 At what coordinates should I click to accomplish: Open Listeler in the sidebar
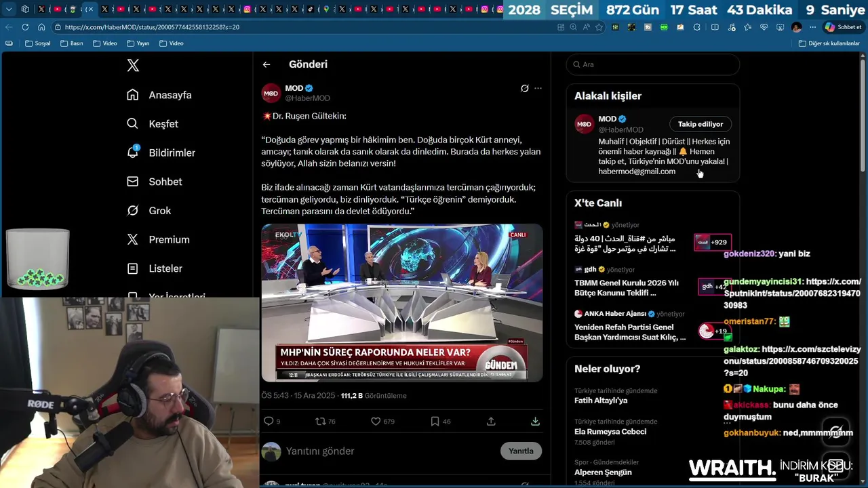[155, 268]
